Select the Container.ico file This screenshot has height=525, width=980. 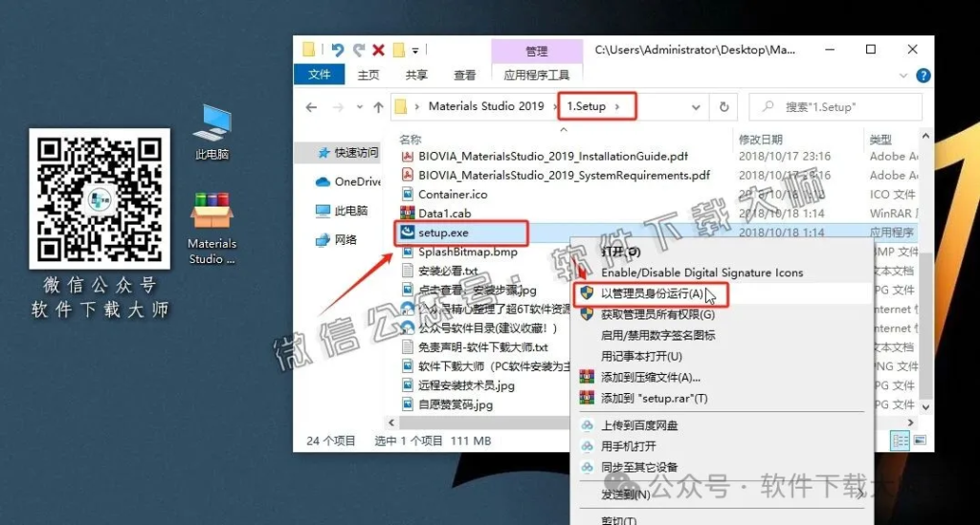(x=453, y=194)
